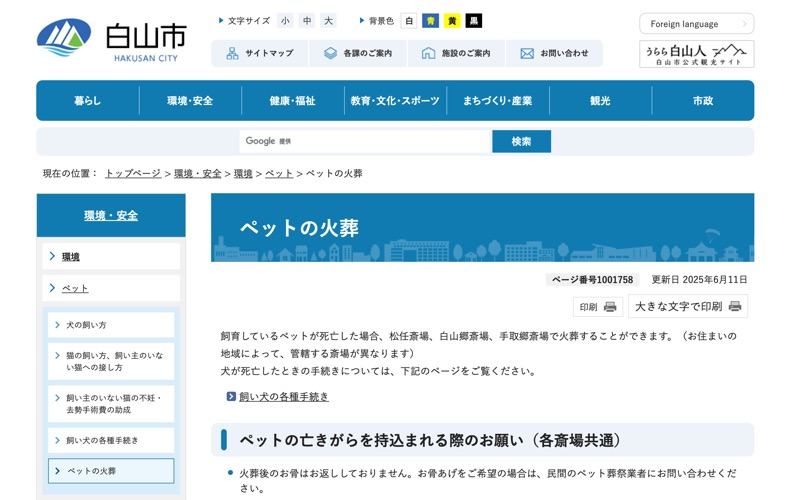Click the Hakusan City logo
Viewport: 800px width, 500px height.
[112, 40]
